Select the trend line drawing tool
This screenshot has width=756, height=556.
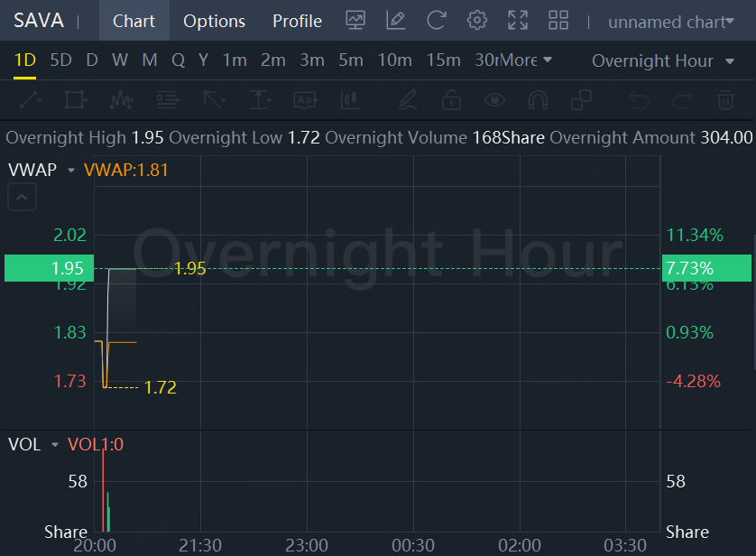coord(29,99)
